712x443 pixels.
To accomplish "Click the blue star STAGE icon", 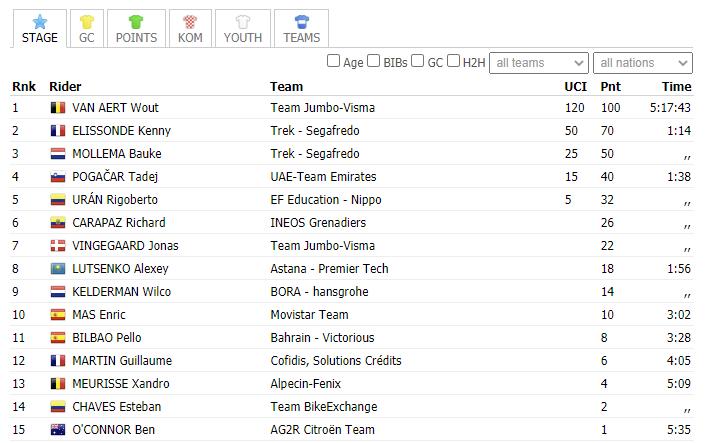I will (x=40, y=21).
